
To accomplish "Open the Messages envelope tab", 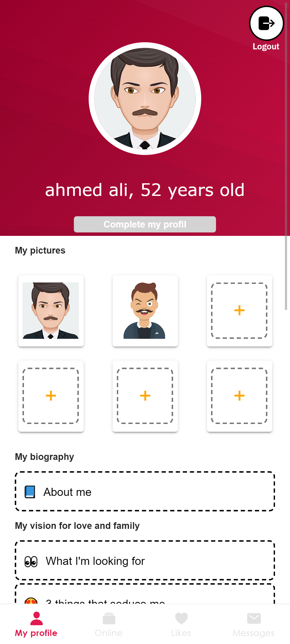I will [x=254, y=624].
